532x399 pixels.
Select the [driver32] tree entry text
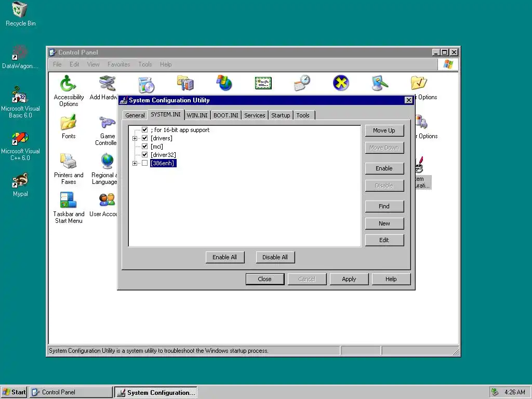[x=163, y=155]
